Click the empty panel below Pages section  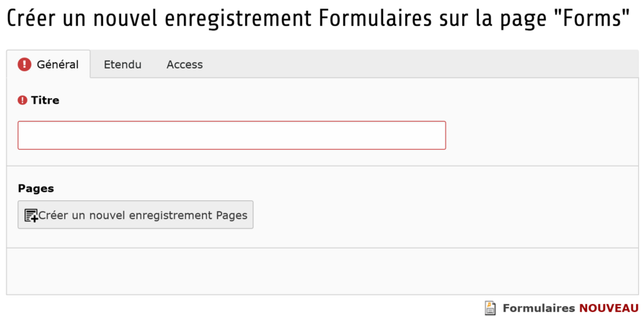[322, 270]
